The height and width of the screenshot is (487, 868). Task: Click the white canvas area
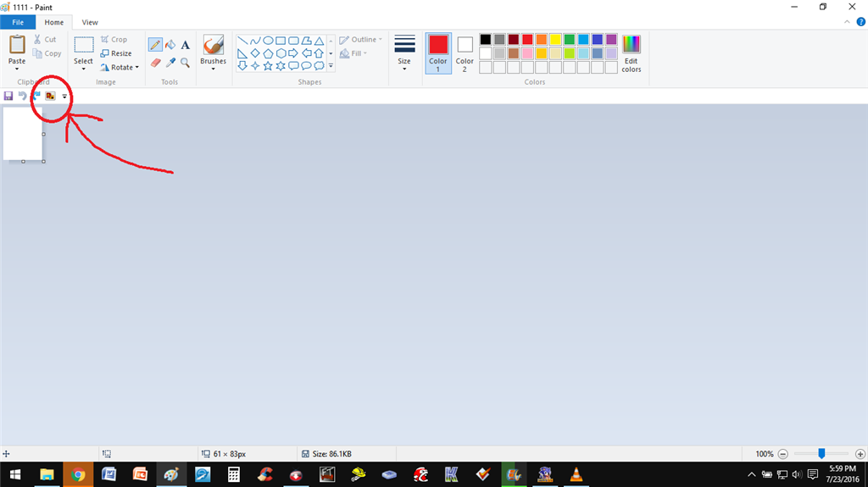[23, 133]
